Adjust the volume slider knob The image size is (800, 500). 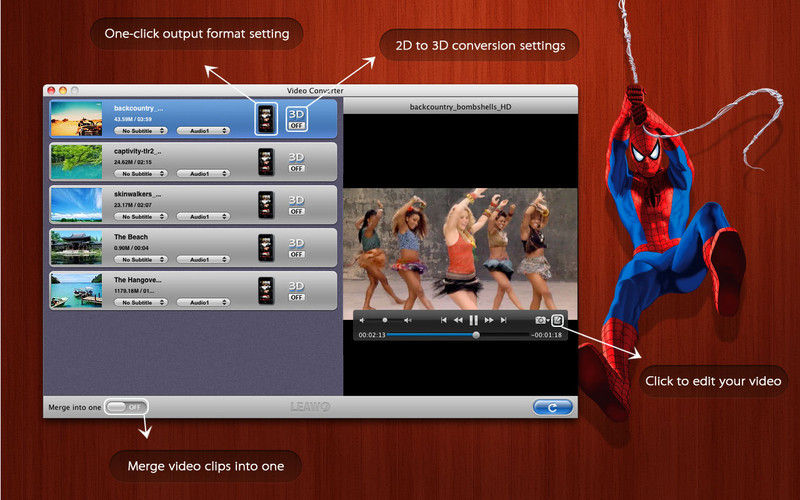click(x=385, y=320)
